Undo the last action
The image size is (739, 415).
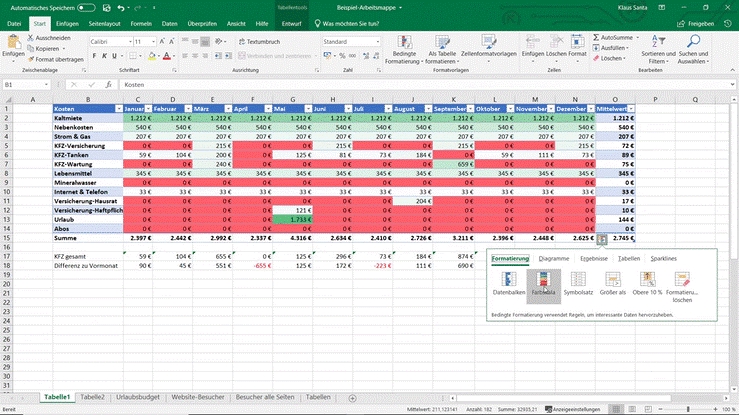click(x=121, y=8)
